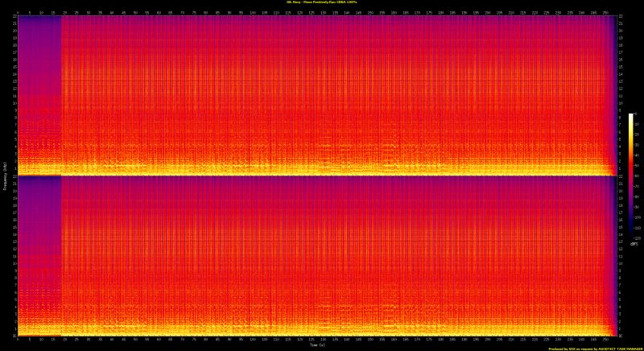
Task: Click the 22 kHz label on top-left axis
Action: [12, 19]
